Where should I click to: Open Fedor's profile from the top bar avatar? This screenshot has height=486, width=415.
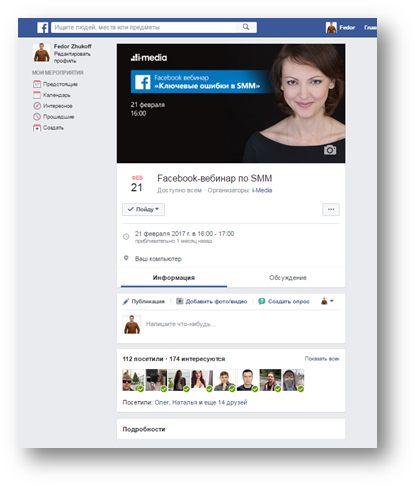point(331,27)
